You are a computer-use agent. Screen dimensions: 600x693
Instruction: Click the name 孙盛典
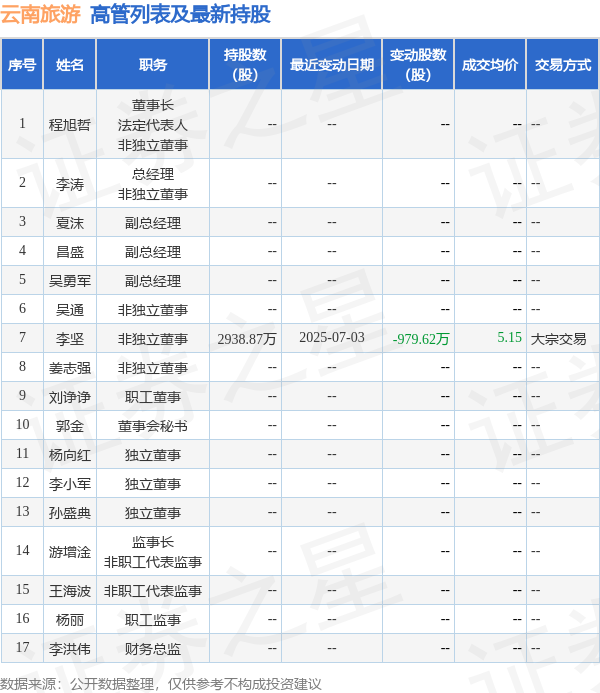point(70,513)
